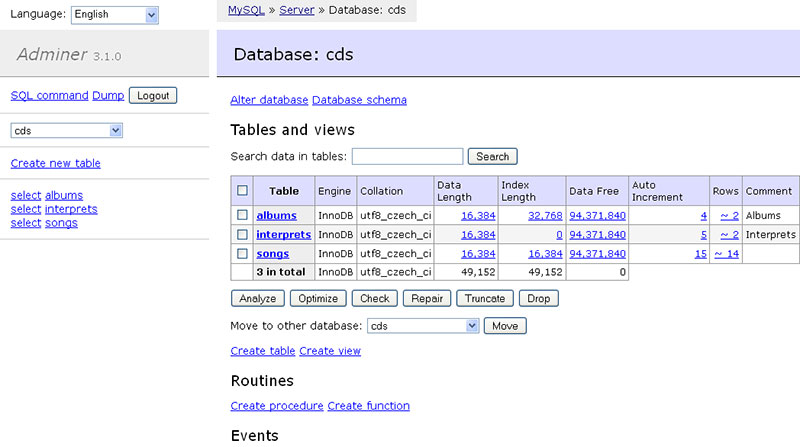Click the Adminer 3.1.0 title
Image resolution: width=800 pixels, height=447 pixels.
[69, 55]
